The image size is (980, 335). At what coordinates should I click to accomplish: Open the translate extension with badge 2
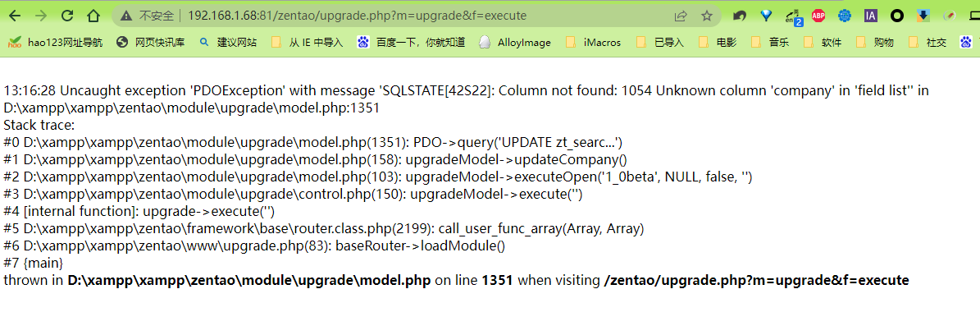pos(793,16)
